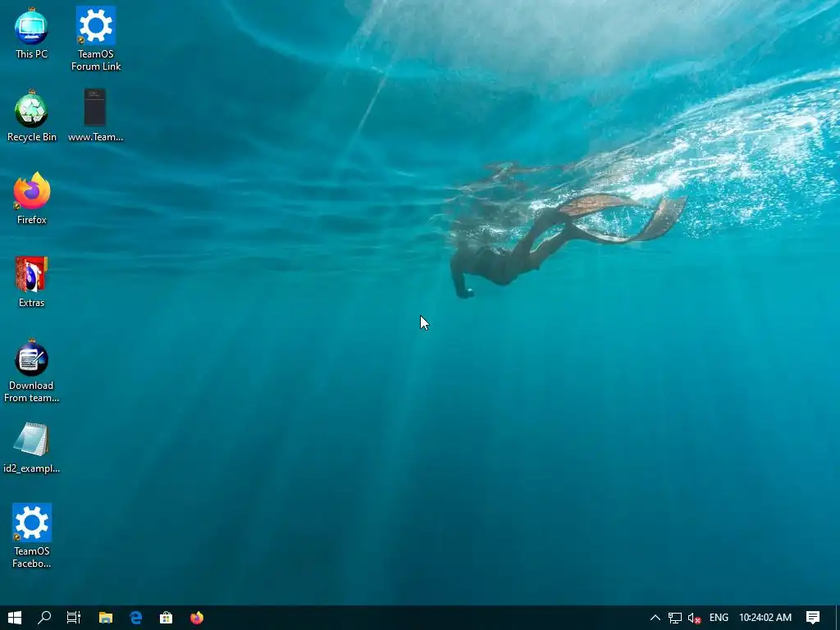840x630 pixels.
Task: Select the Firefox desktop shortcut
Action: pyautogui.click(x=32, y=199)
